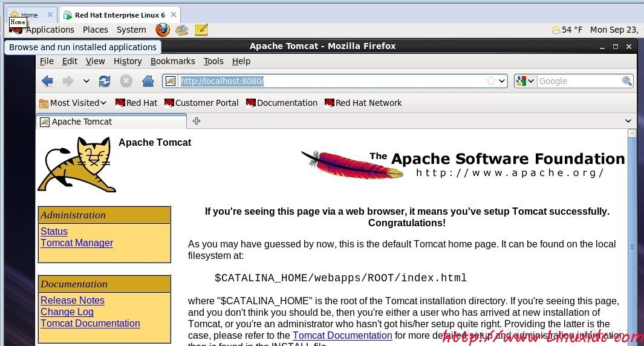The height and width of the screenshot is (346, 644).
Task: Maximize the Firefox window
Action: pyautogui.click(x=615, y=47)
